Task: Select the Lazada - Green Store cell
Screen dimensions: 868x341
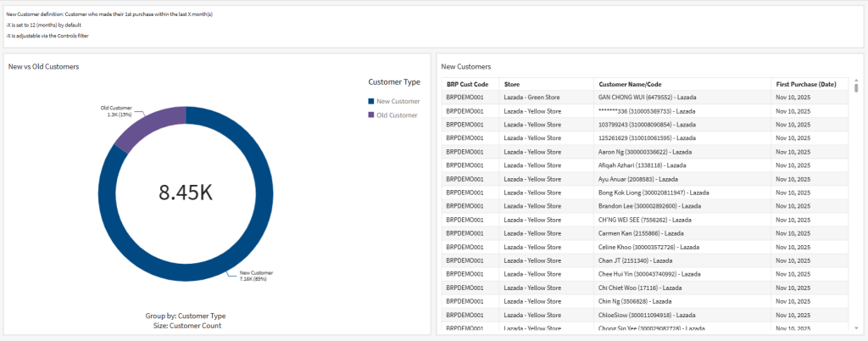Action: (x=531, y=98)
